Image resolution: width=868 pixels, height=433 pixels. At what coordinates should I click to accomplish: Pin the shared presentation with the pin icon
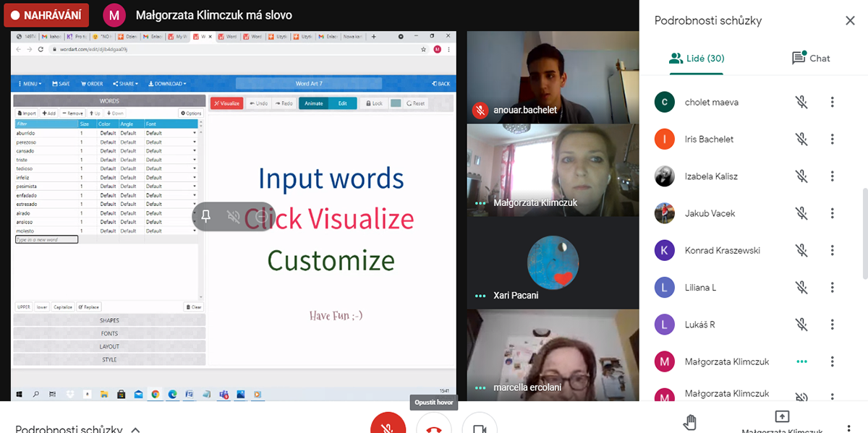click(206, 217)
